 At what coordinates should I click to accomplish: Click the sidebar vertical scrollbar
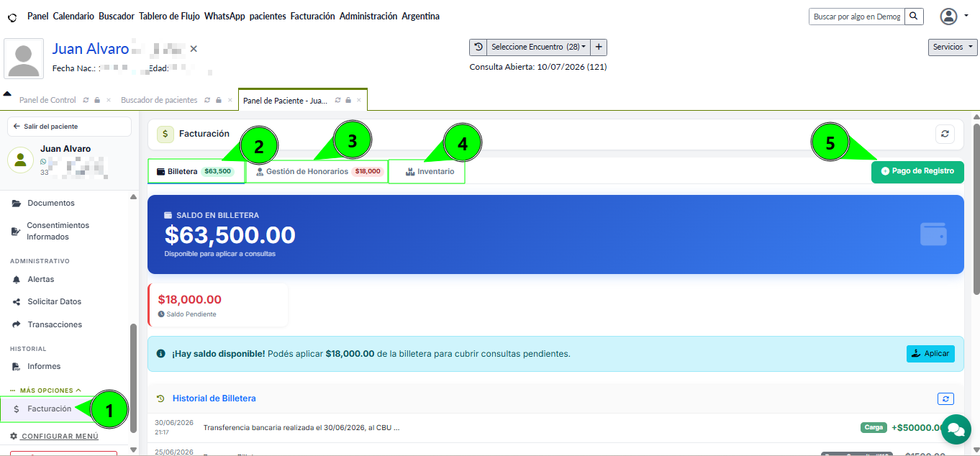[133, 378]
